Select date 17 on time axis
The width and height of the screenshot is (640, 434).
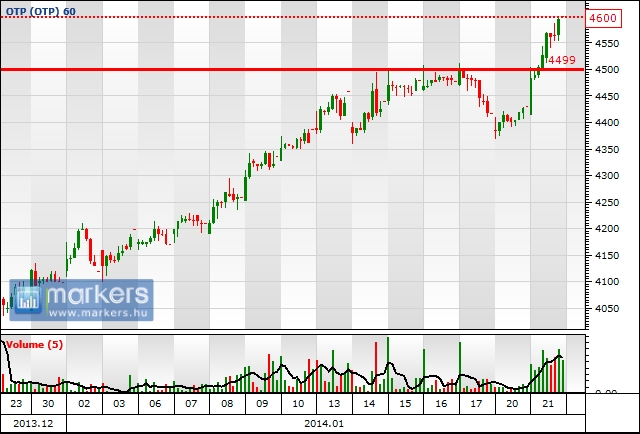coord(476,404)
